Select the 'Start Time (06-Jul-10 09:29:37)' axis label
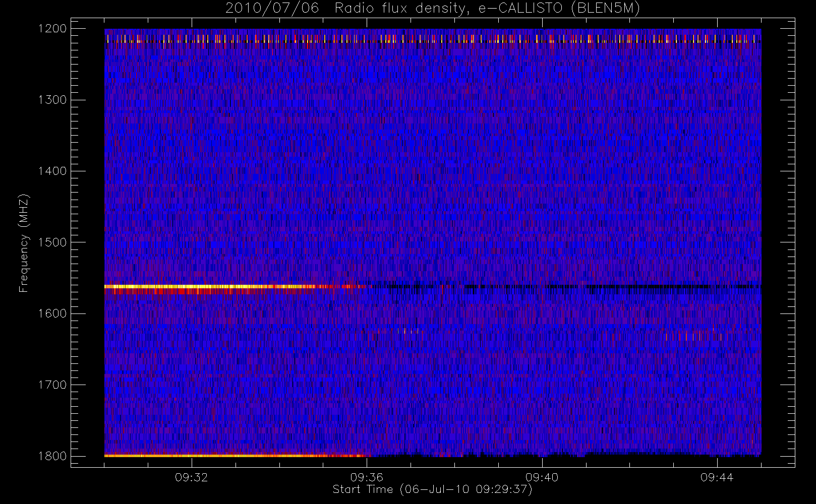816x504 pixels. point(432,489)
